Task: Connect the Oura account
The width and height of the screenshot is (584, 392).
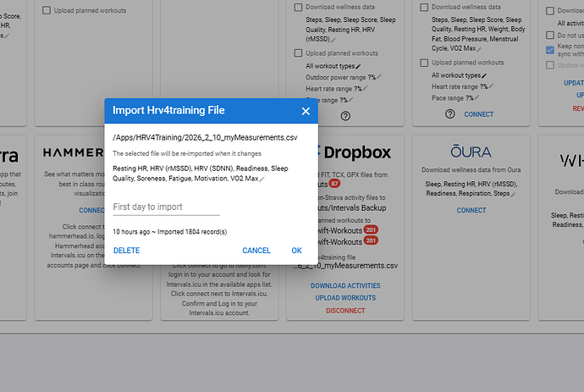Action: point(471,211)
